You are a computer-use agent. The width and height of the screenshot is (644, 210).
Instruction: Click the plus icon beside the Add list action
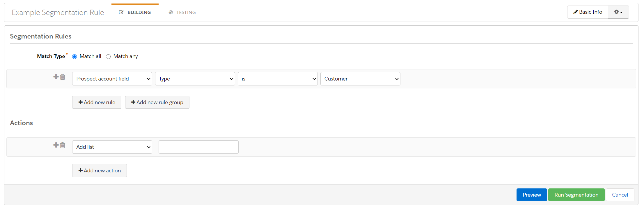click(x=56, y=145)
